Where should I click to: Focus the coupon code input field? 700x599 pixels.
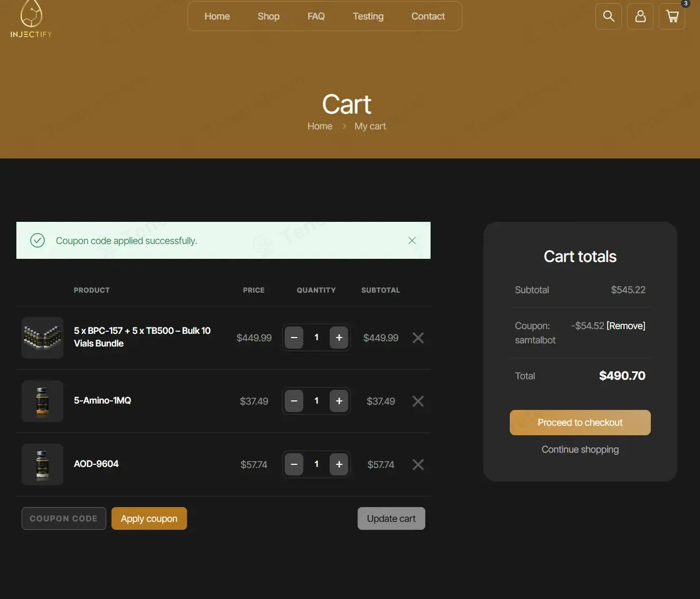pos(64,519)
